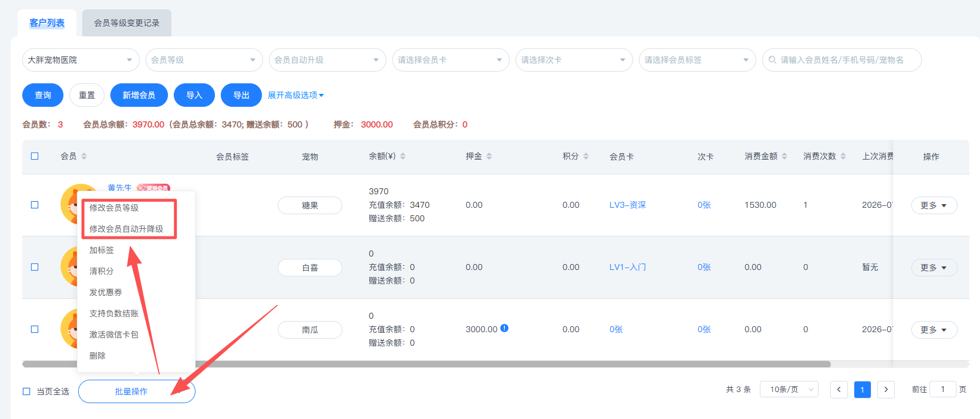Expand 展开高级选项 advanced options
980x419 pixels.
pos(295,95)
